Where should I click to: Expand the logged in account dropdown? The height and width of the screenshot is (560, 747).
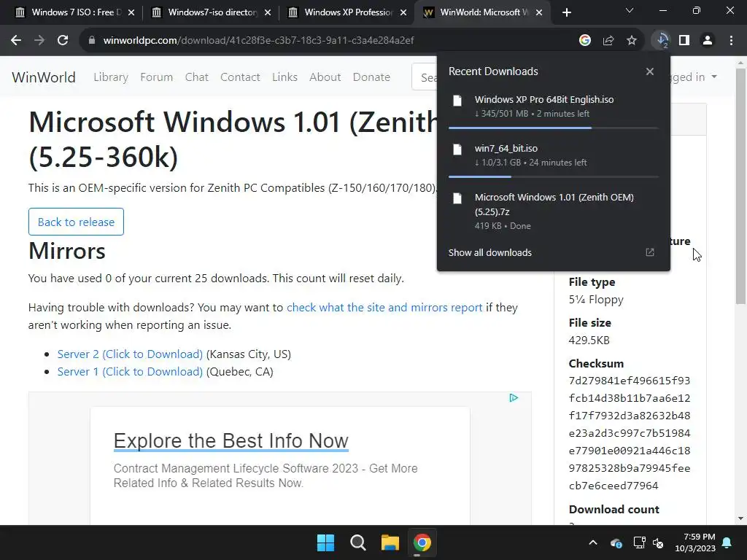click(x=694, y=77)
